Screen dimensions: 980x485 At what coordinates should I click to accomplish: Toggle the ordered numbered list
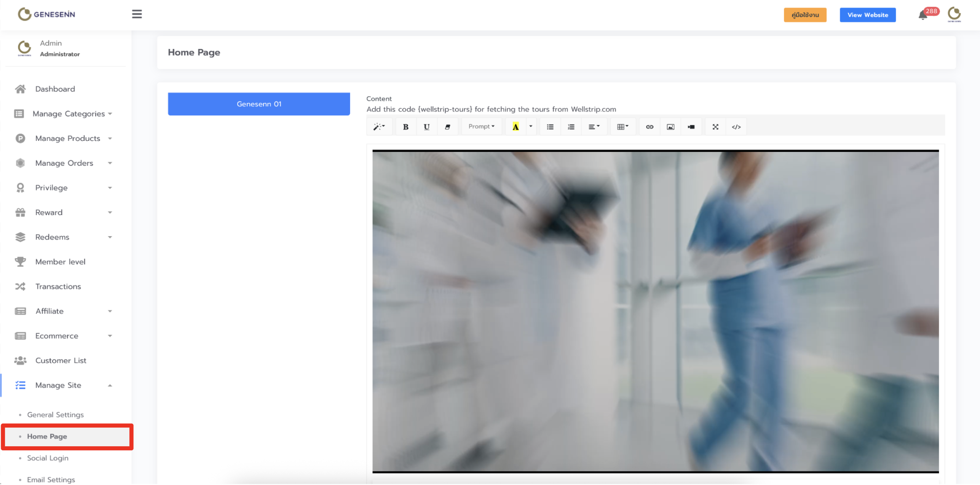pos(571,127)
